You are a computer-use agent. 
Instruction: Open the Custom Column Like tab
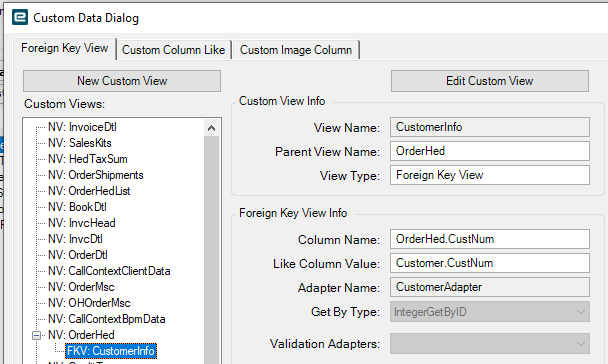[x=173, y=50]
